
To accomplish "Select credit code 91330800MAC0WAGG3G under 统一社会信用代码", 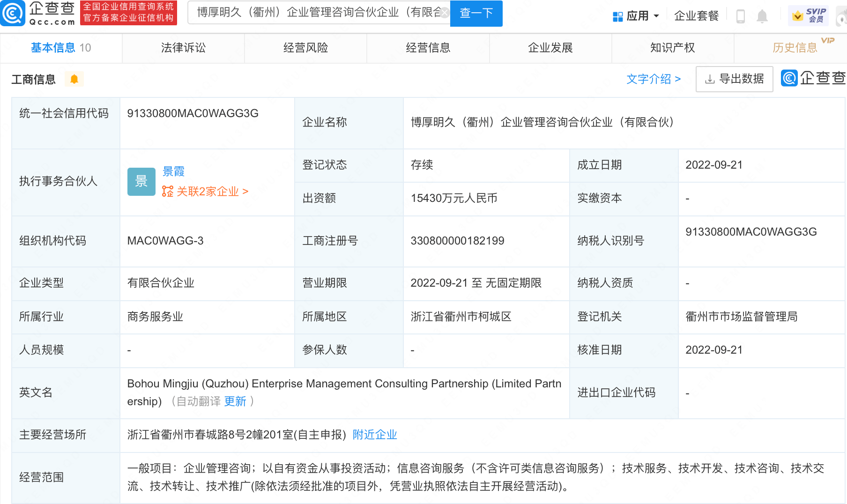I will (193, 113).
